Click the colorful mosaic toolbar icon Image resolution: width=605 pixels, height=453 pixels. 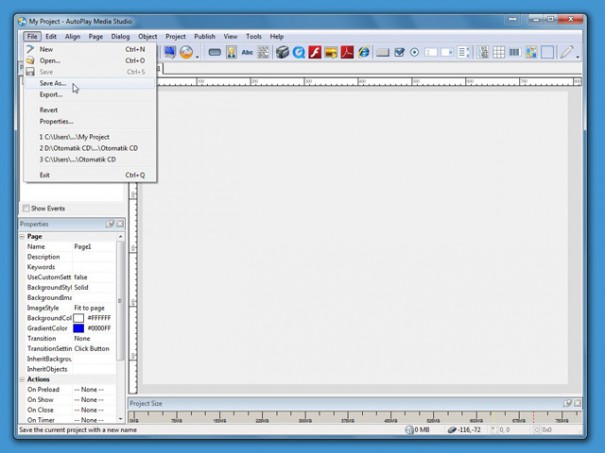(531, 52)
